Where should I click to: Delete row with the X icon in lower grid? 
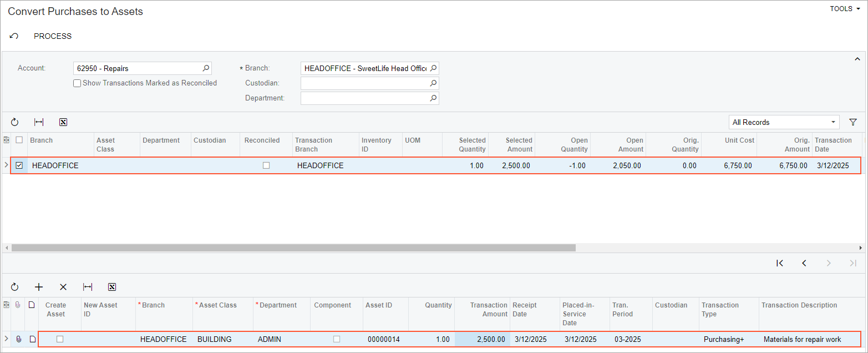click(x=63, y=287)
